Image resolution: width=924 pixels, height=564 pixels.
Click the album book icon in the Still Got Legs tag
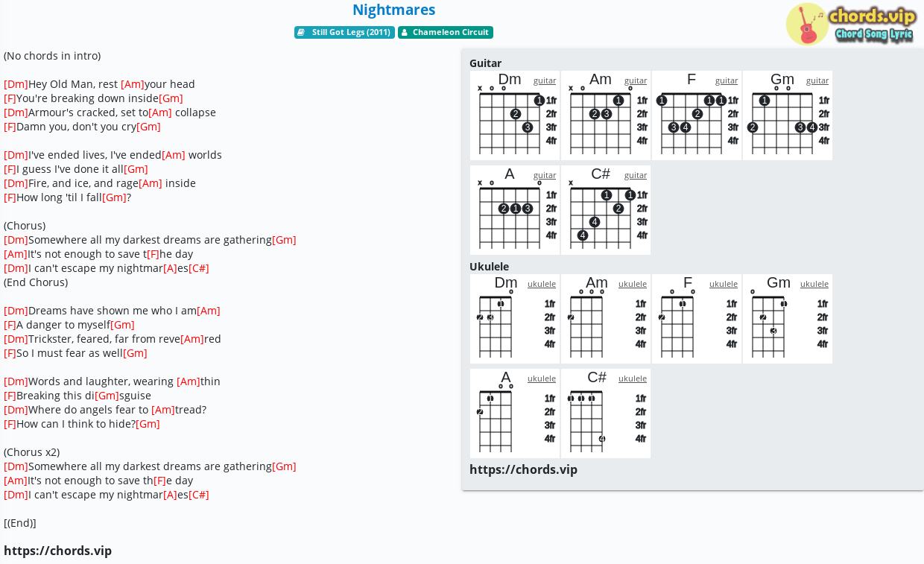point(301,33)
